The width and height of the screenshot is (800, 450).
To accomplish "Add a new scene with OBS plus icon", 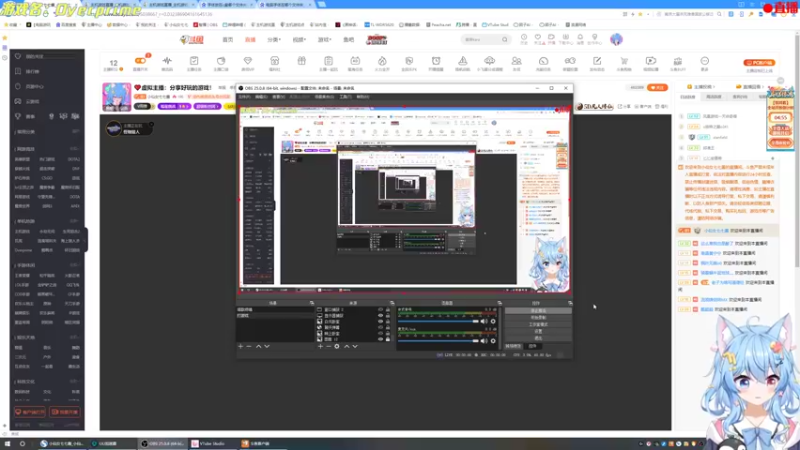I will pos(241,346).
